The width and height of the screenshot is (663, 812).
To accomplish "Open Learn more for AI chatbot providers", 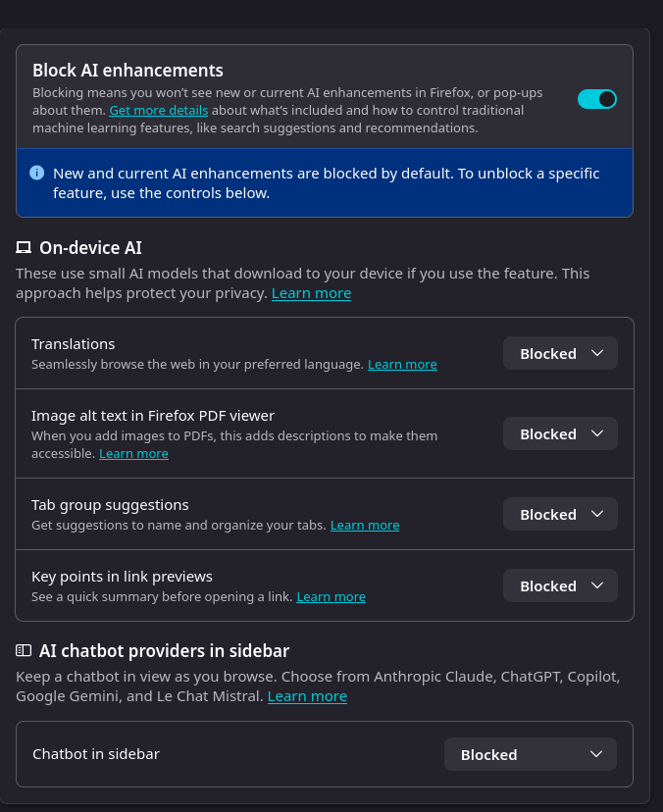I will pos(307,696).
